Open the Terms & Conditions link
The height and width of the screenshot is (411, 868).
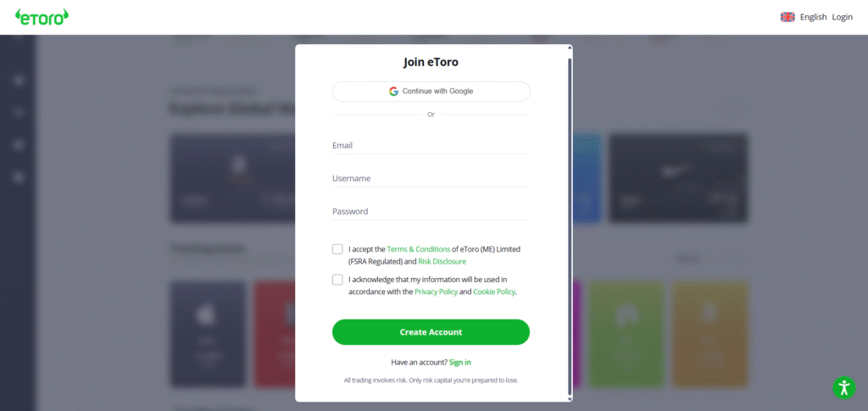(x=418, y=249)
